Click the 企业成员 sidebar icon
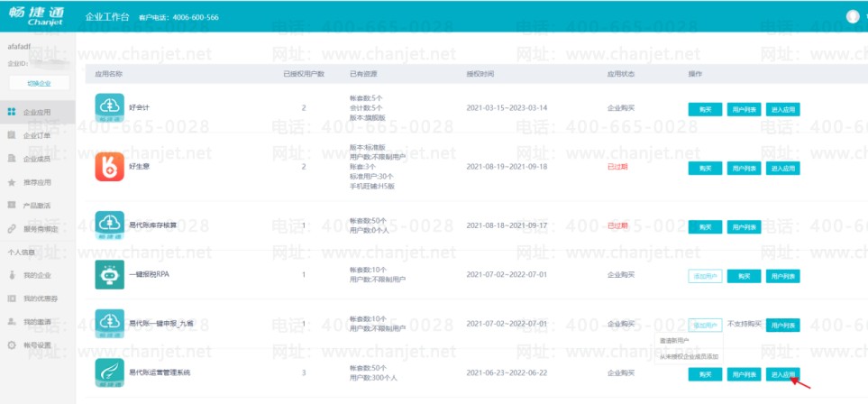 pyautogui.click(x=12, y=159)
